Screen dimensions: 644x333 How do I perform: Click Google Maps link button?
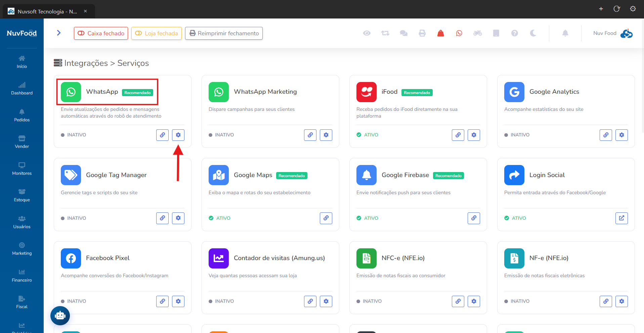(326, 218)
